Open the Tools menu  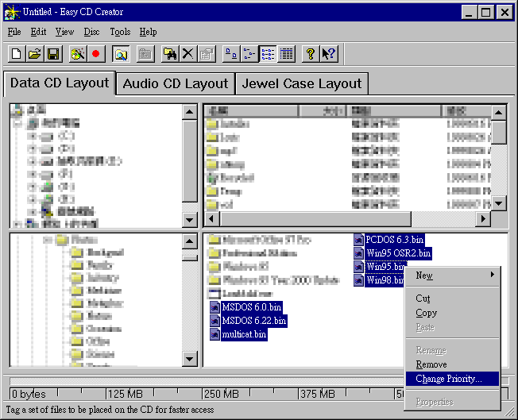(120, 32)
